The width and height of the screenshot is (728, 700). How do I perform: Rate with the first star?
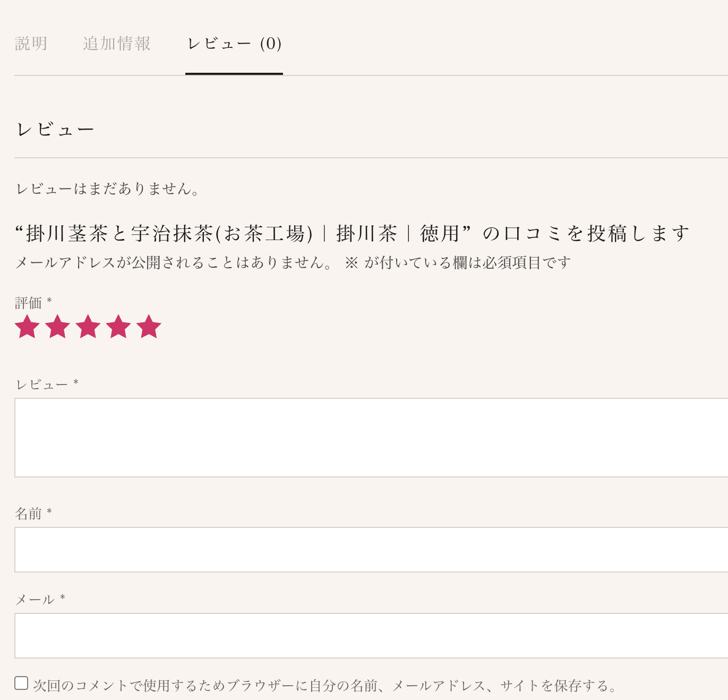(x=27, y=326)
